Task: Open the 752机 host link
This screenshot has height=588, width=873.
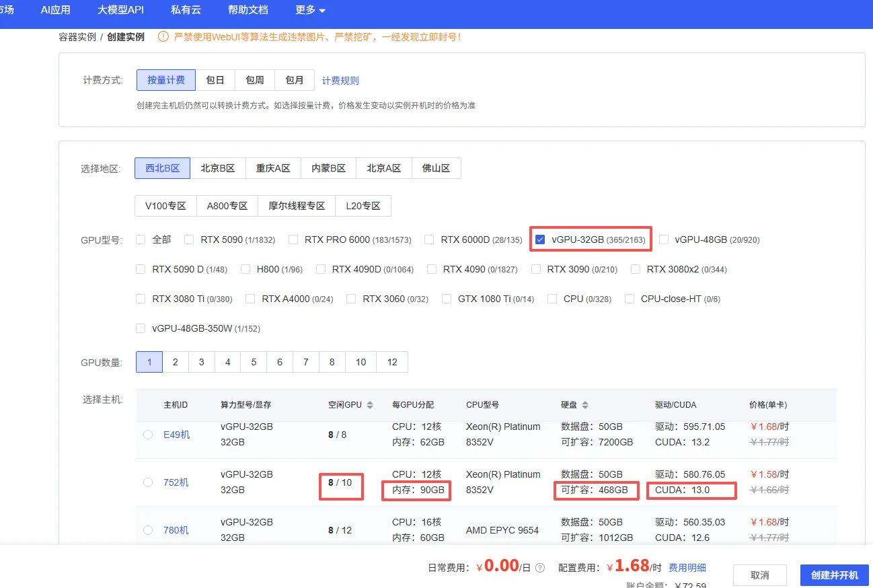Action: tap(176, 482)
